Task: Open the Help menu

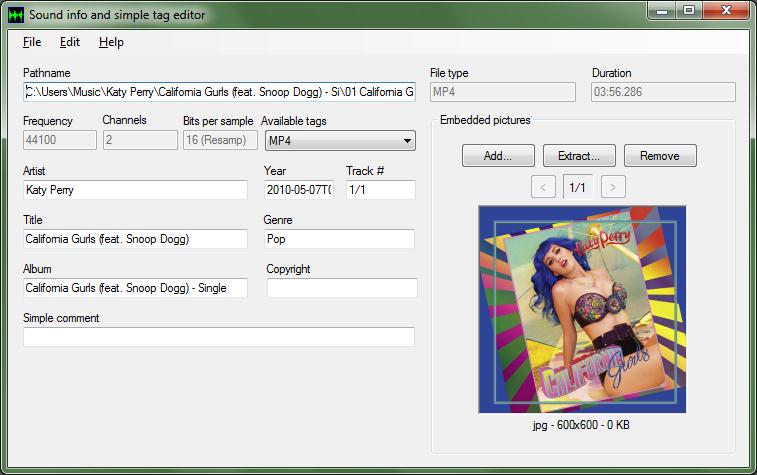Action: click(x=111, y=42)
